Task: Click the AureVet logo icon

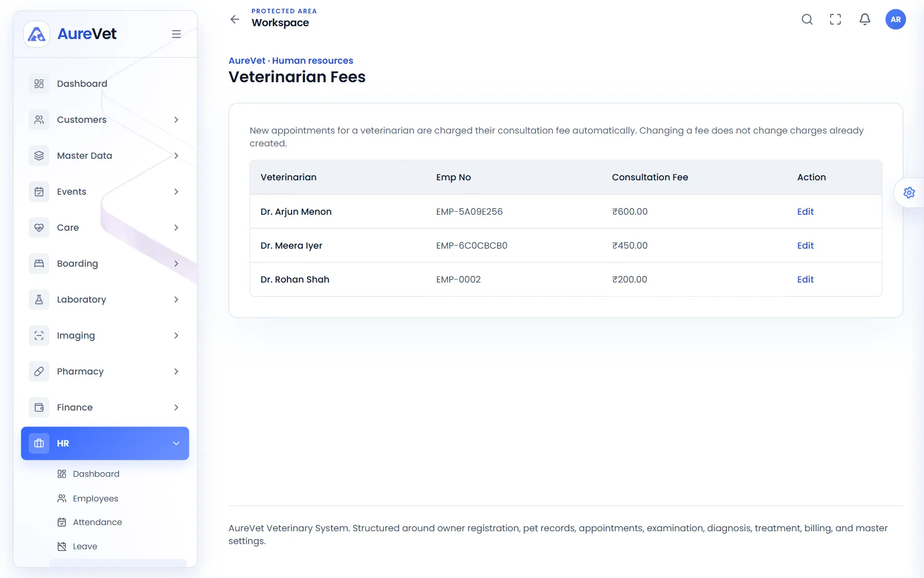Action: [x=36, y=34]
